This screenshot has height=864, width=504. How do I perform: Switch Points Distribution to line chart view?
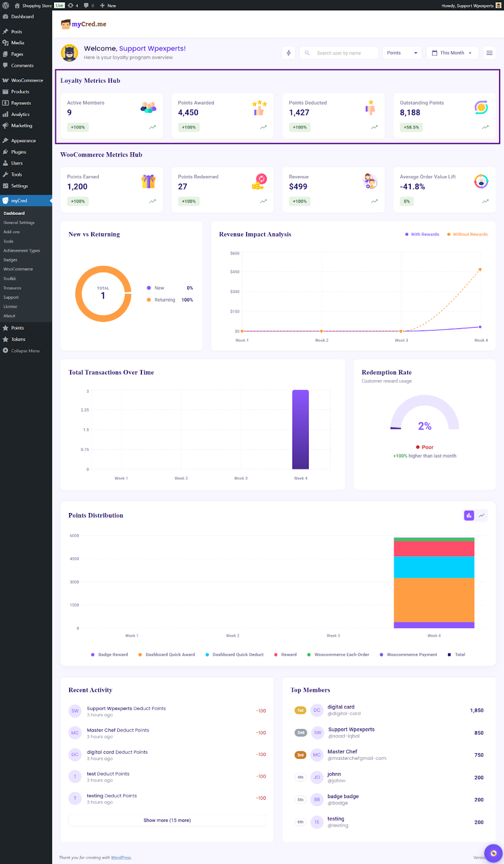pos(482,516)
